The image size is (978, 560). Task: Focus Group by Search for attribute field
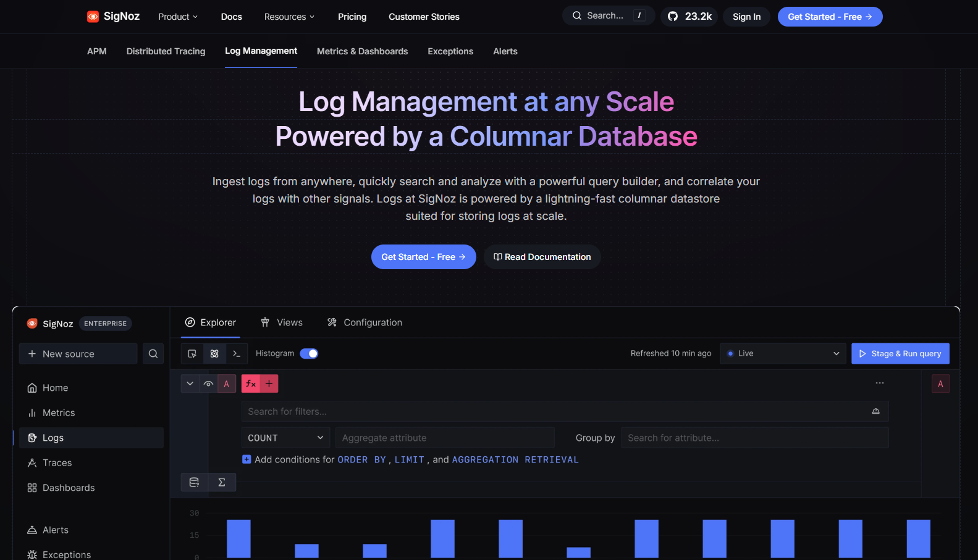[x=755, y=438]
